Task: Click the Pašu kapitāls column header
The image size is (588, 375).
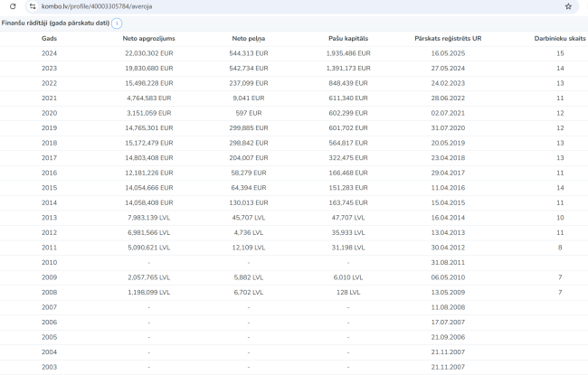Action: 347,39
